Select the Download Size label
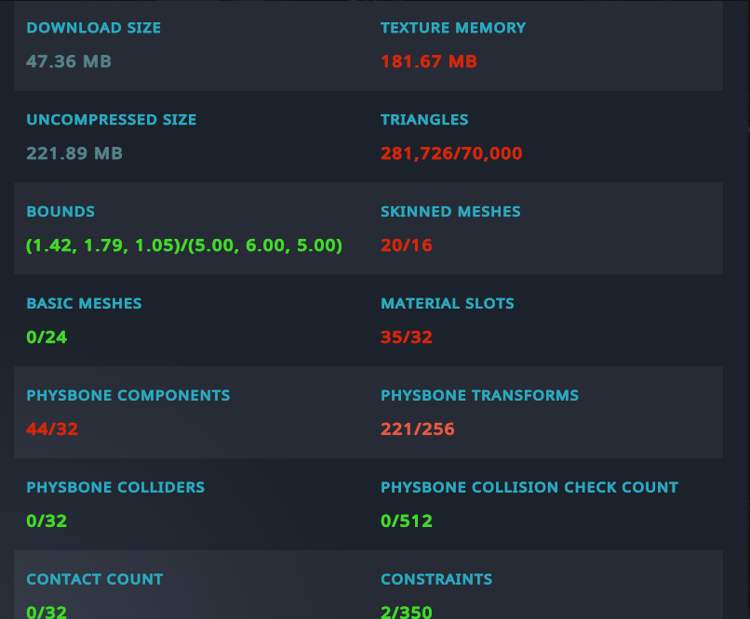 94,28
